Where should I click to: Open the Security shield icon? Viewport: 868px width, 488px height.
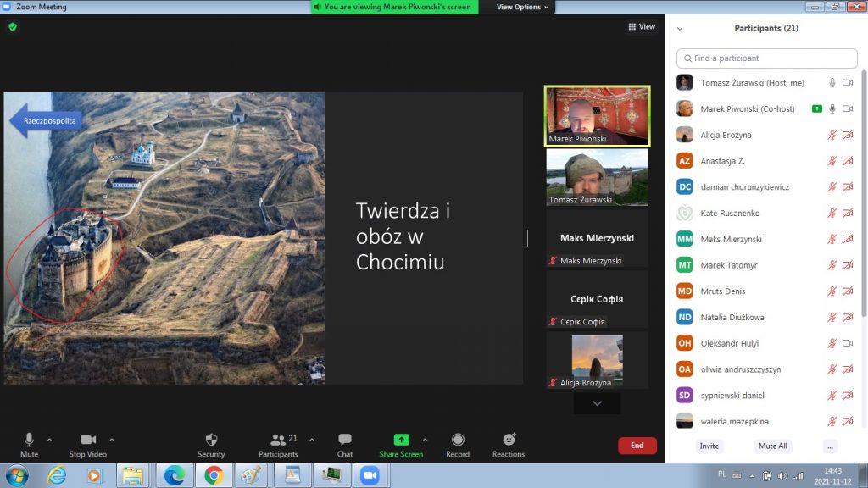coord(211,440)
